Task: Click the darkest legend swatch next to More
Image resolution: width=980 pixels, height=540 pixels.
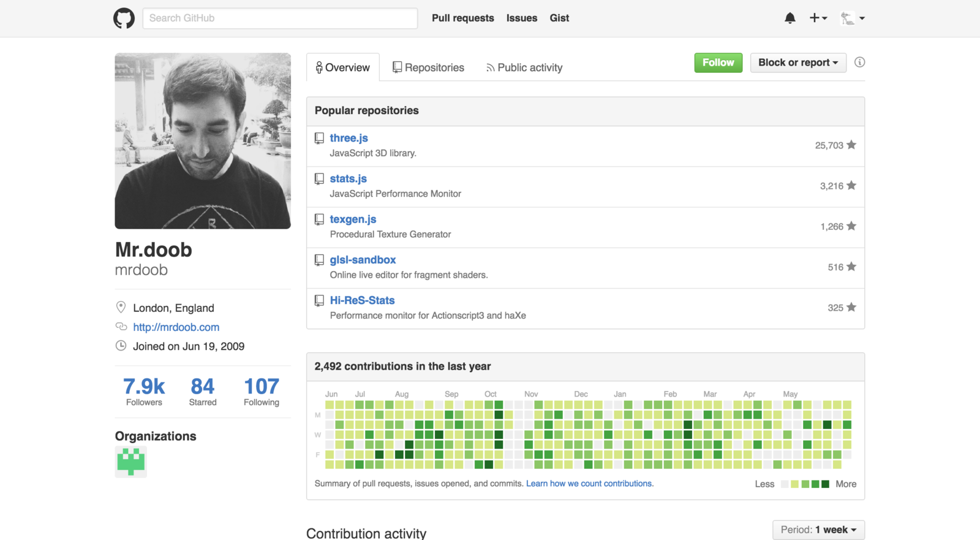Action: click(x=825, y=484)
